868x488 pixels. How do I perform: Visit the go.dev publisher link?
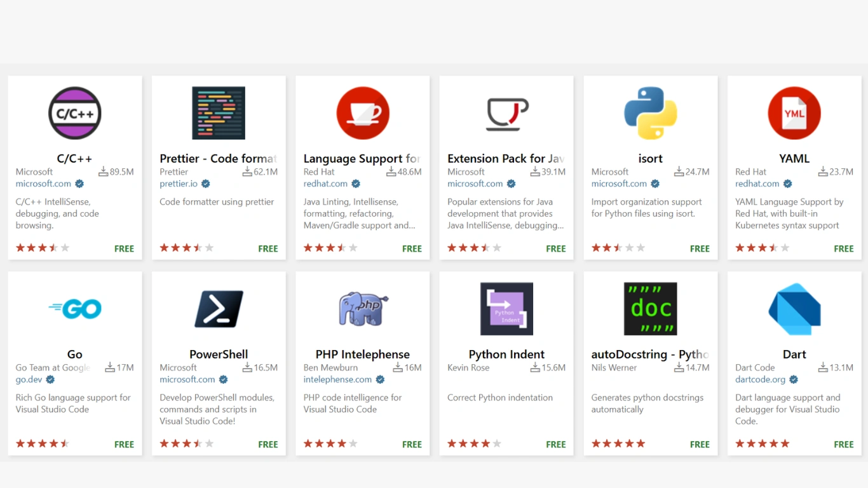pyautogui.click(x=29, y=379)
